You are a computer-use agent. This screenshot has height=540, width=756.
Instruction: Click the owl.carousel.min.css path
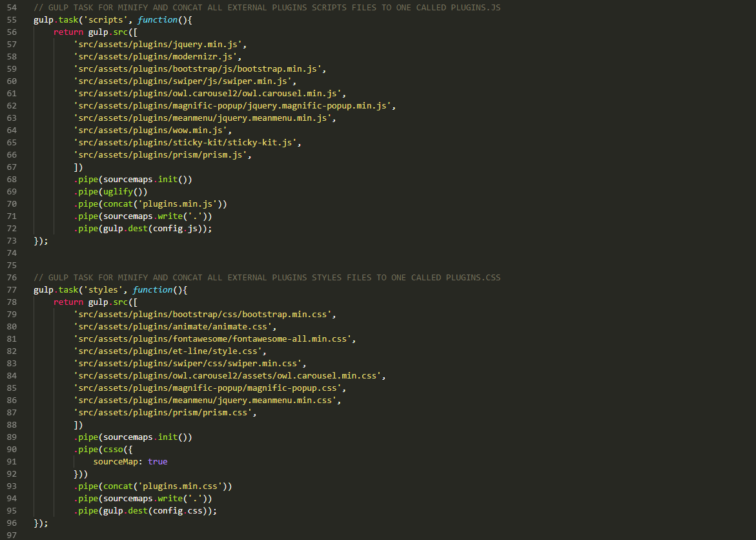227,376
